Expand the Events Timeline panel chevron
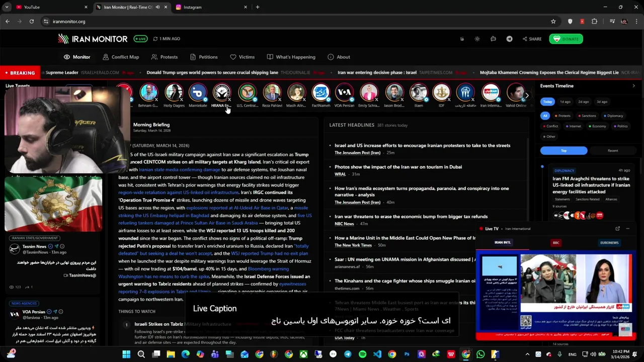The image size is (644, 362). tap(633, 86)
